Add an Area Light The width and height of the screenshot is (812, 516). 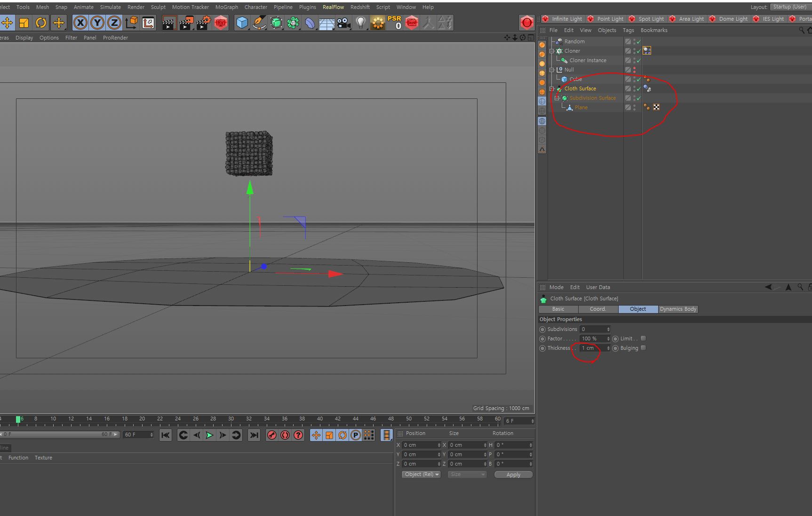click(x=687, y=19)
